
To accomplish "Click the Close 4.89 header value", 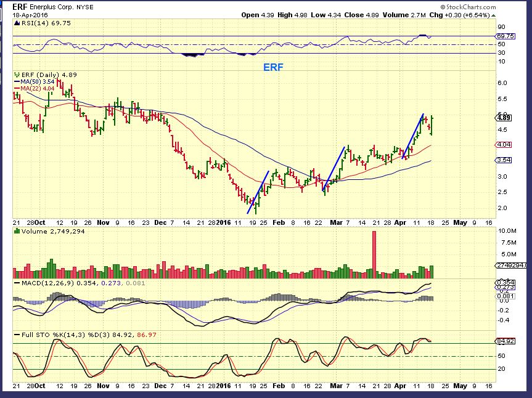I will [x=361, y=15].
